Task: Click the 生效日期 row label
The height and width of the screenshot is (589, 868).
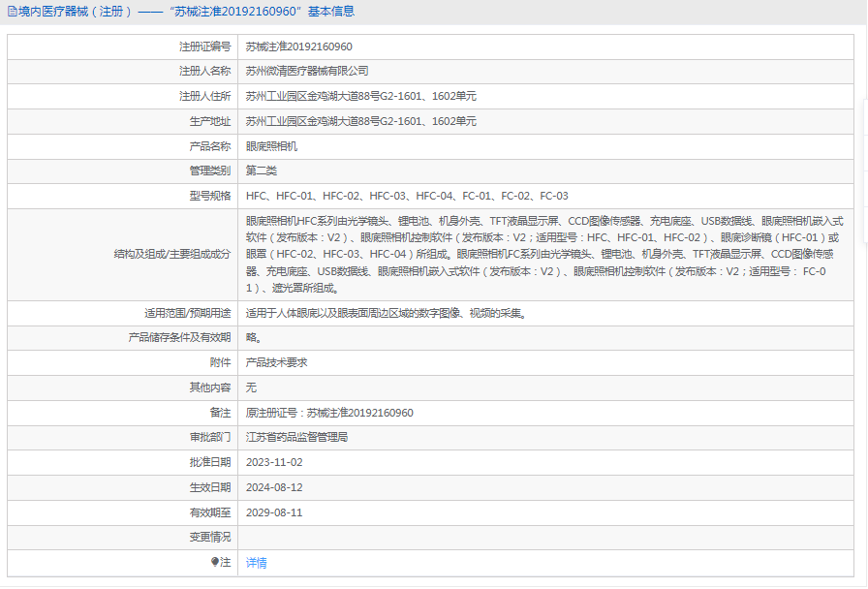Action: pyautogui.click(x=210, y=487)
